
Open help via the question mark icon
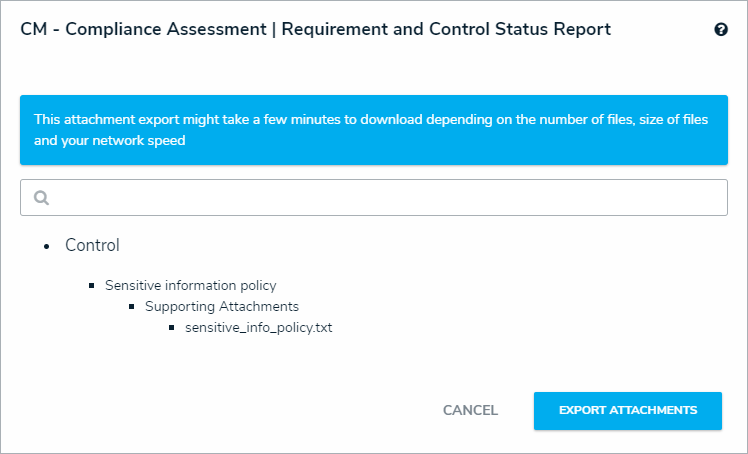coord(721,30)
